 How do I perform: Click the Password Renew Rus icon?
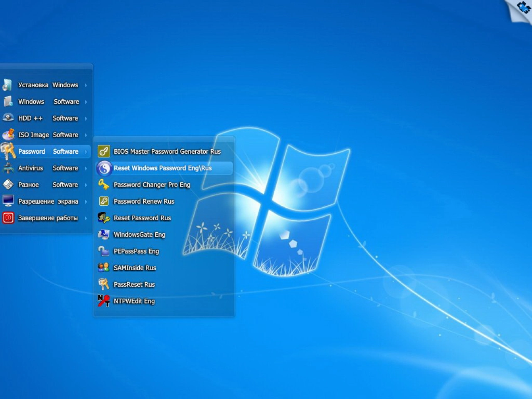104,201
